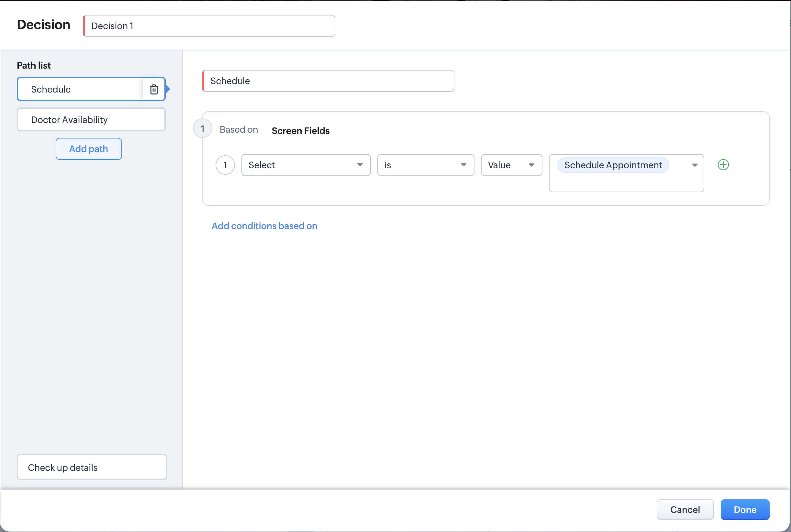Click the Schedule Appointment value chip
The image size is (791, 532).
[x=613, y=165]
